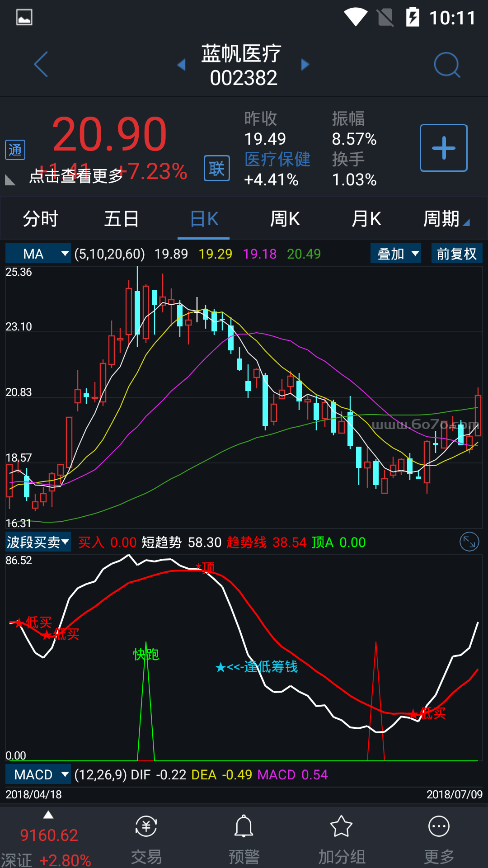Tap the DEA -0.49 value
This screenshot has height=868, width=488.
(x=222, y=774)
